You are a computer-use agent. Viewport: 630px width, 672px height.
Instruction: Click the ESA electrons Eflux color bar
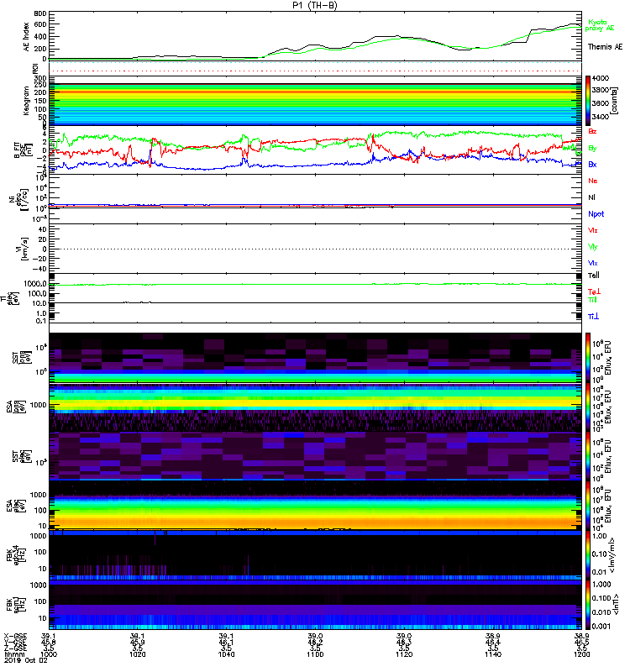click(x=588, y=506)
